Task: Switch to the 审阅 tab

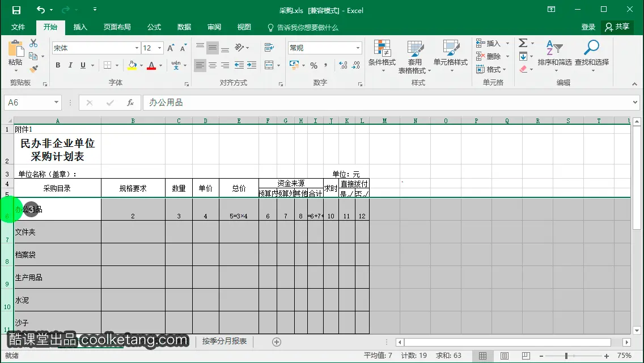Action: [214, 27]
